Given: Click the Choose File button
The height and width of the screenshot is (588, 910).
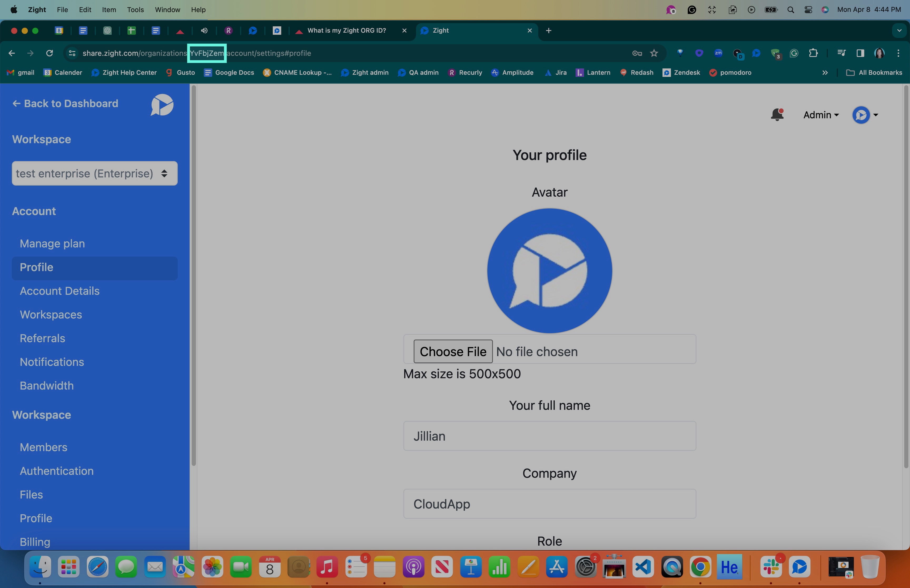Looking at the screenshot, I should (x=453, y=351).
